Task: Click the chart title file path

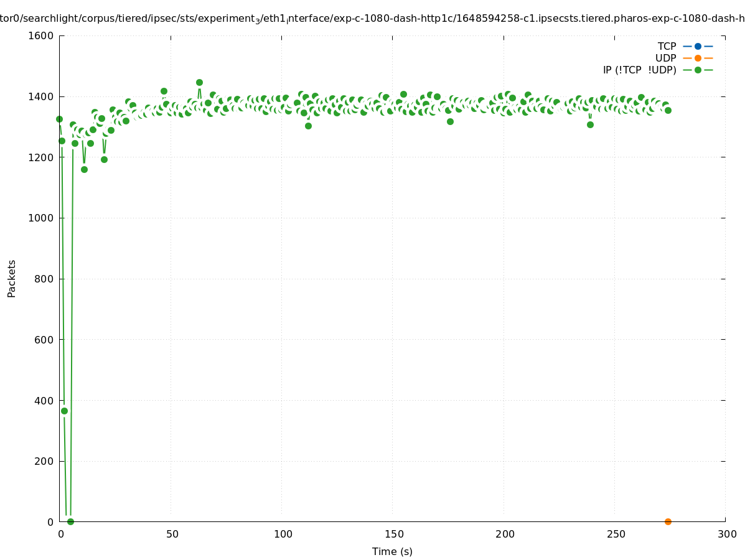Action: click(372, 19)
